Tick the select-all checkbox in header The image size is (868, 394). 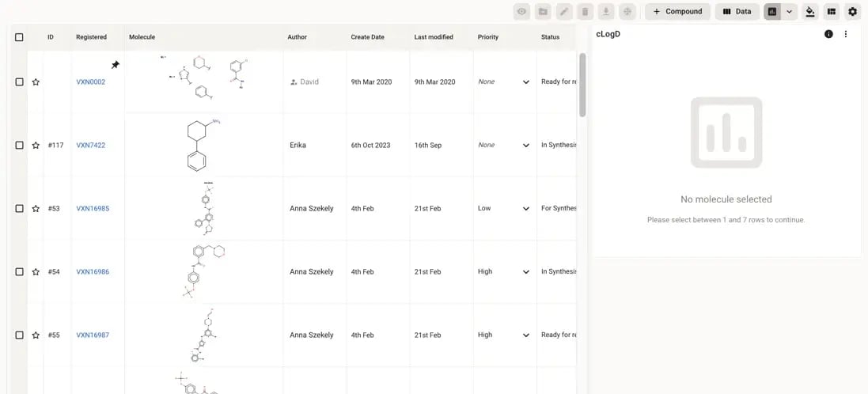click(x=20, y=37)
